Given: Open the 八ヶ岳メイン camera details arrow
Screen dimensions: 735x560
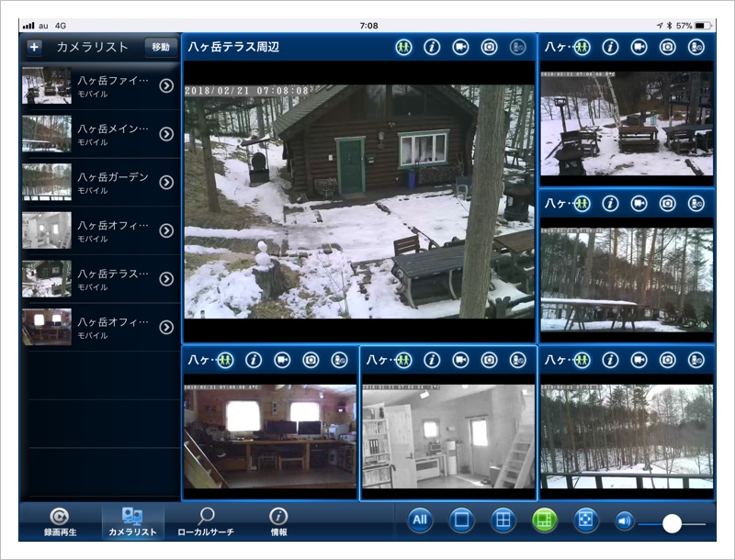Looking at the screenshot, I should pos(166,134).
